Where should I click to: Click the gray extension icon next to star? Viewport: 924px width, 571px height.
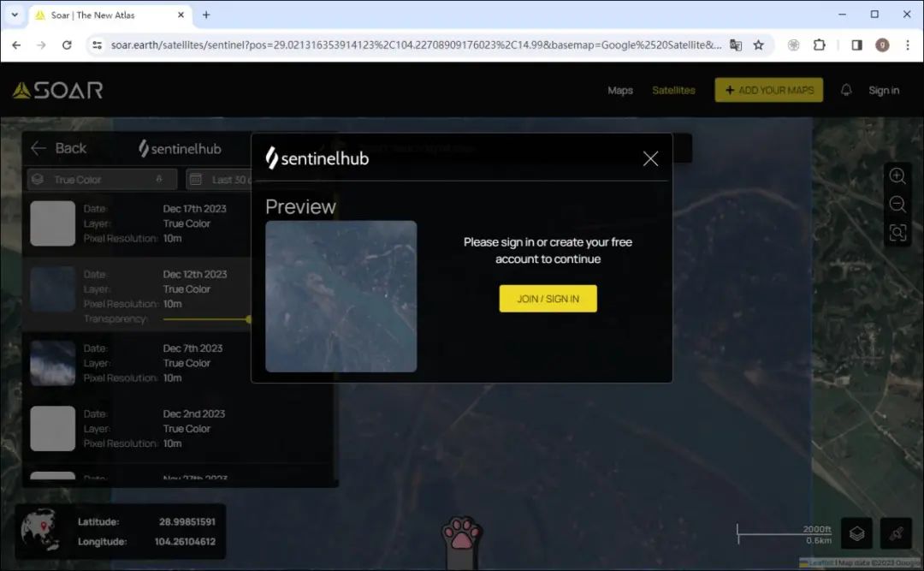point(794,45)
